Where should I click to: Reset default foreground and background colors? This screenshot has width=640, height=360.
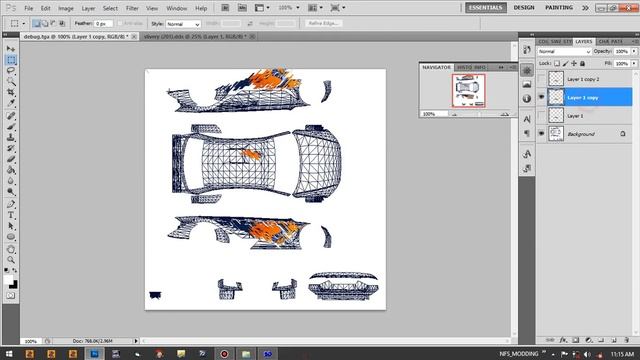click(x=7, y=270)
